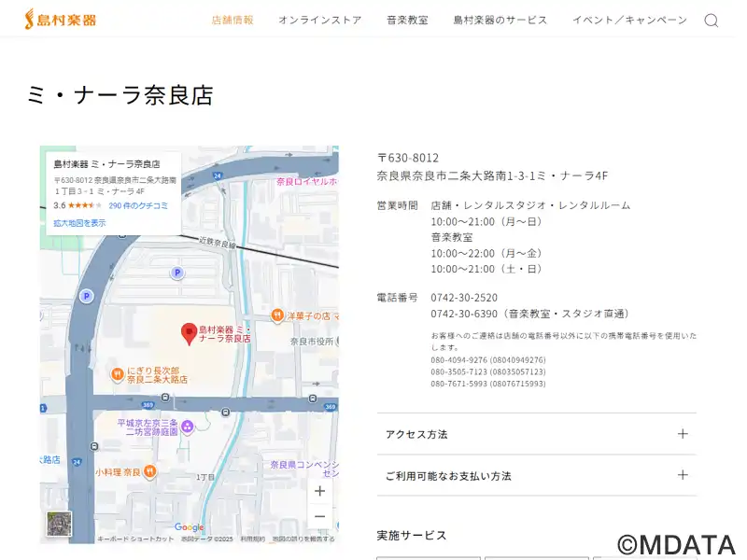This screenshot has height=560, width=747.
Task: Click the 奈良市役所 label on map
Action: tap(312, 342)
